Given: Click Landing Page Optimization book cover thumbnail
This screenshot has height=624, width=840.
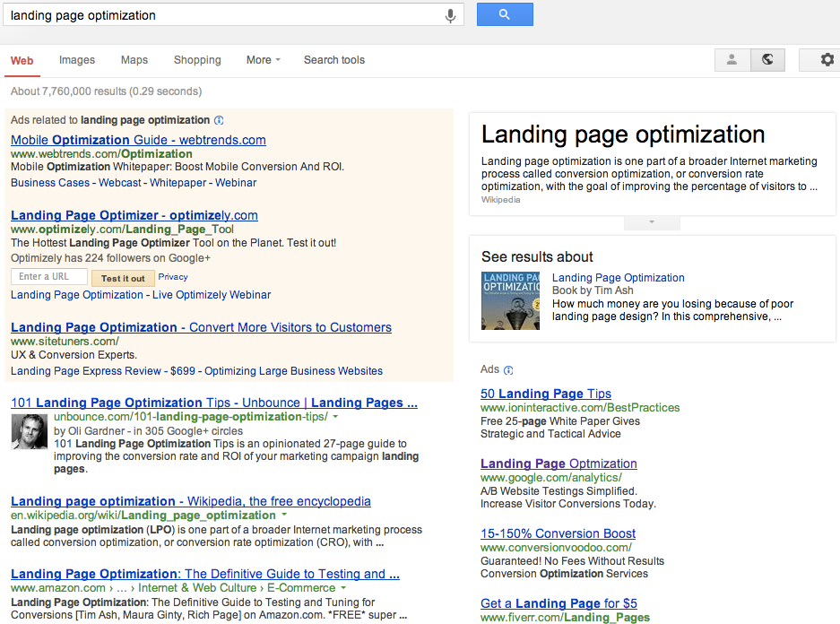Looking at the screenshot, I should (510, 300).
